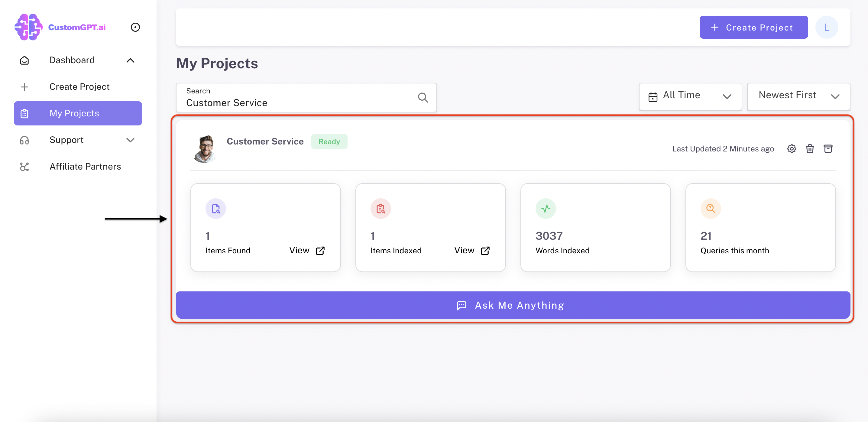The height and width of the screenshot is (422, 868).
Task: Click the Ask Me Anything button
Action: [513, 305]
